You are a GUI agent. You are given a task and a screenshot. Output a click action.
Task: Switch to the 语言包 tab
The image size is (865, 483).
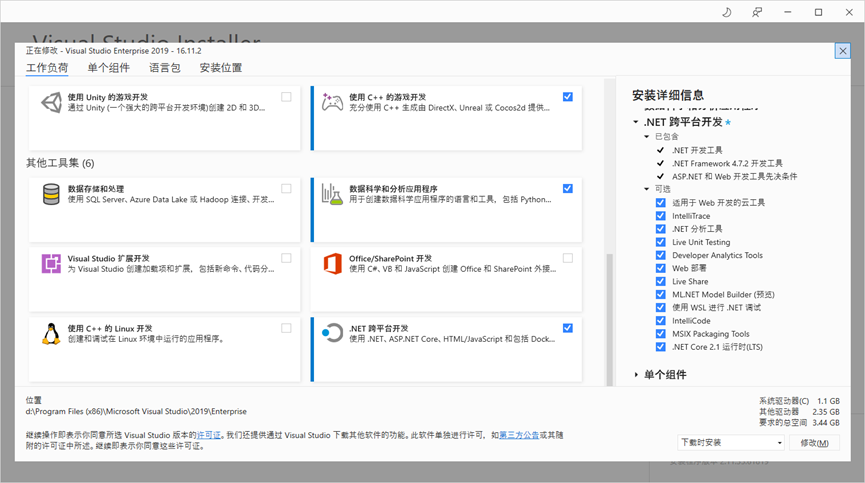(x=164, y=68)
